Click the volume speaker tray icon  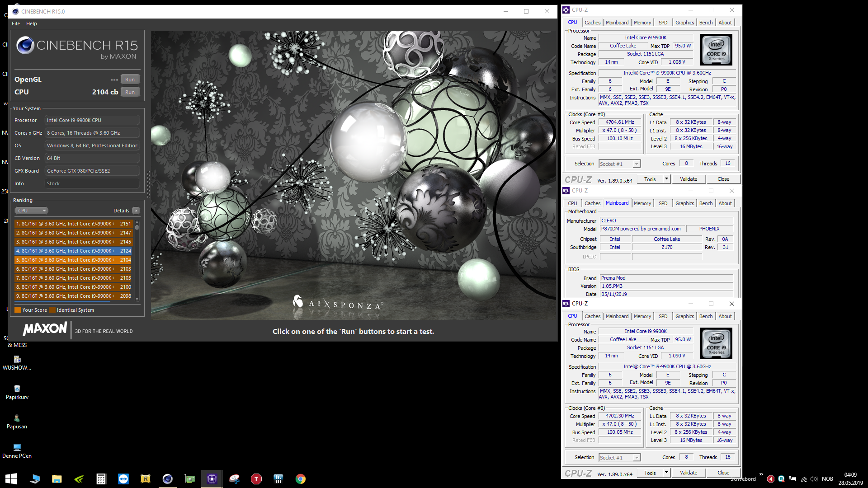coord(814,479)
